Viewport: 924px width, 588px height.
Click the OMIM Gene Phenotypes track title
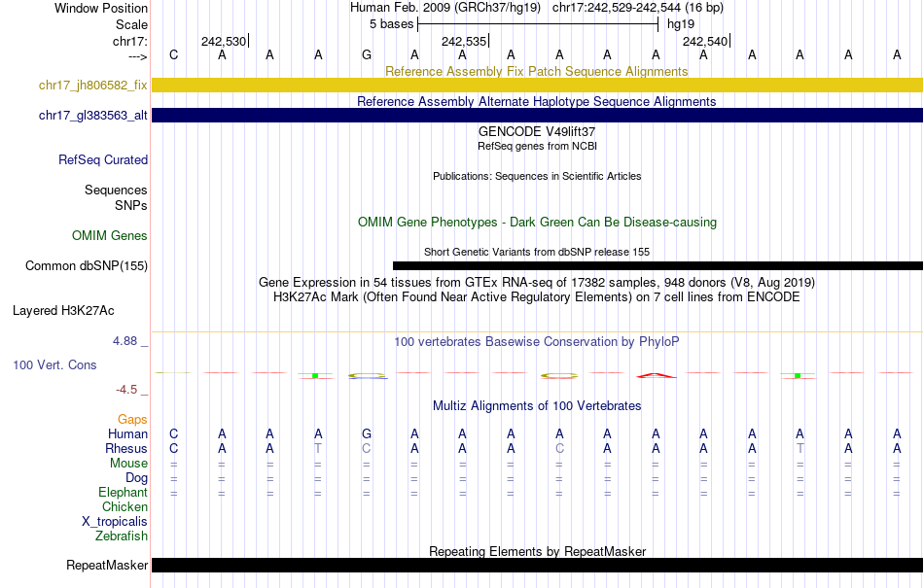tap(537, 222)
